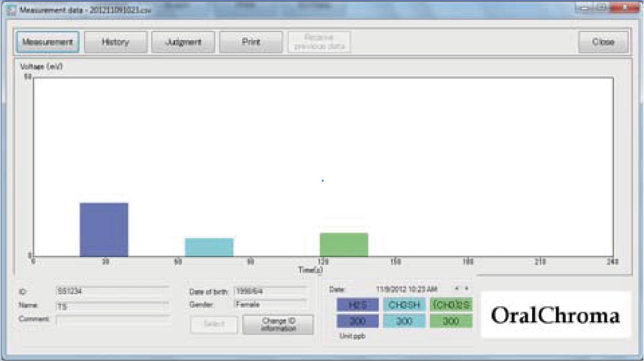Print the measurement data
644x361 pixels.
coord(251,42)
